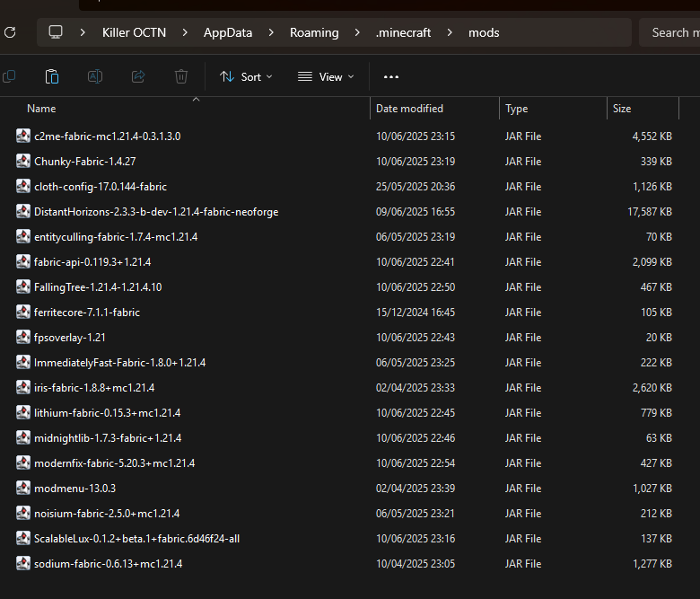Click the Rename icon in the toolbar

click(x=95, y=76)
